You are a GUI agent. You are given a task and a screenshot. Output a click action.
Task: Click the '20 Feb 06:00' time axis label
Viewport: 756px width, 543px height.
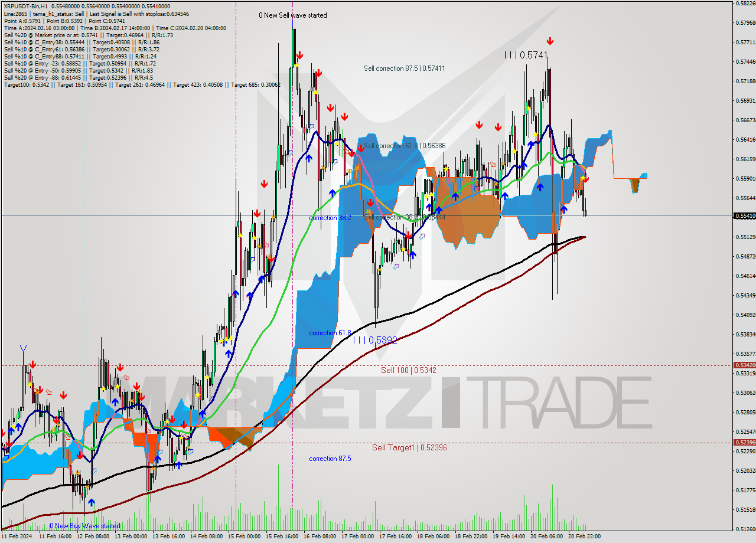[547, 537]
